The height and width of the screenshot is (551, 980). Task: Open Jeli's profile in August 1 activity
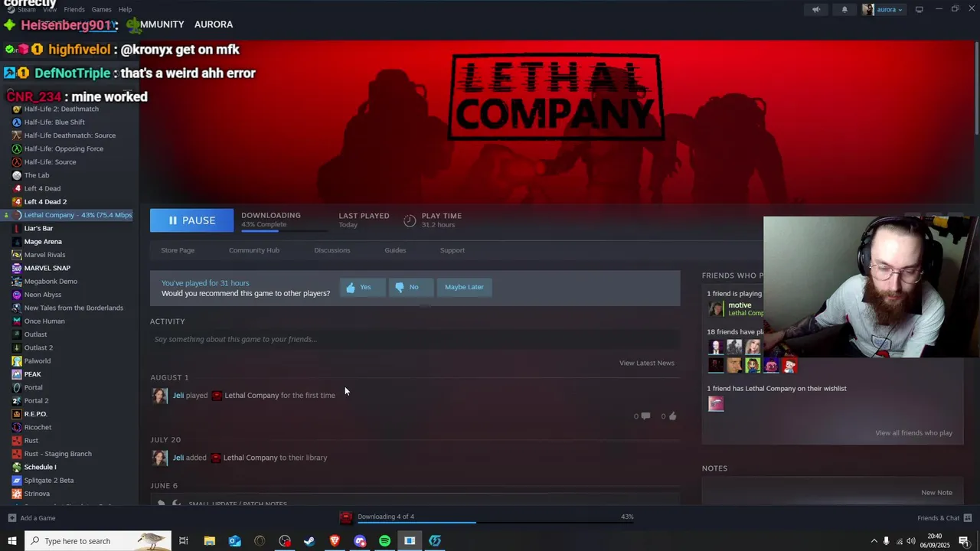pyautogui.click(x=178, y=396)
